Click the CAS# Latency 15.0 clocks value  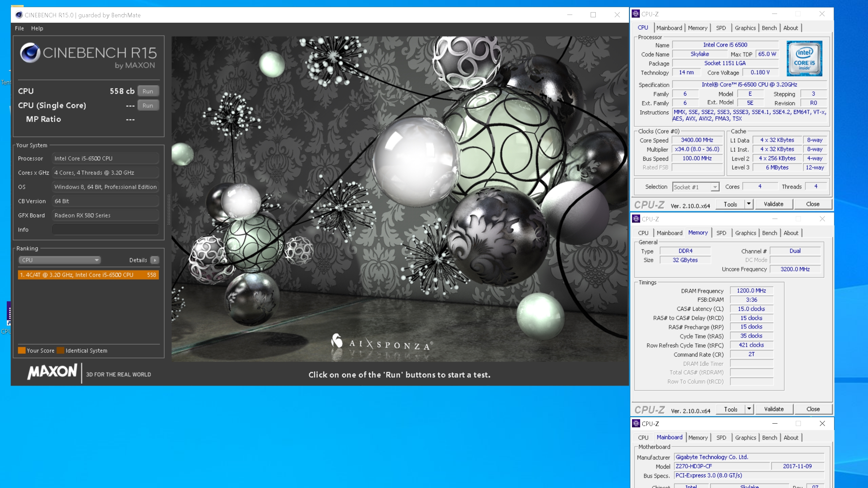(751, 309)
